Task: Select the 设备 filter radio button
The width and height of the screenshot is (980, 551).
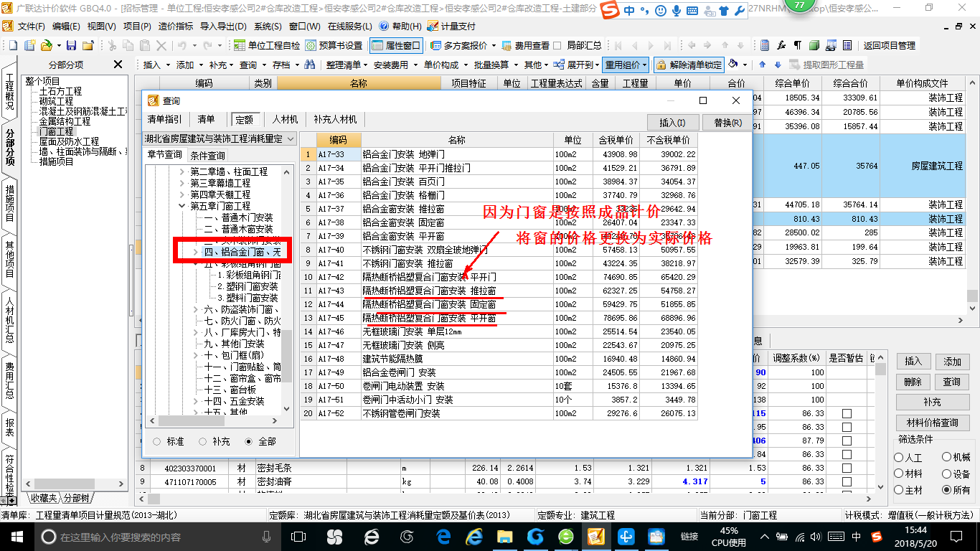Action: (x=947, y=474)
